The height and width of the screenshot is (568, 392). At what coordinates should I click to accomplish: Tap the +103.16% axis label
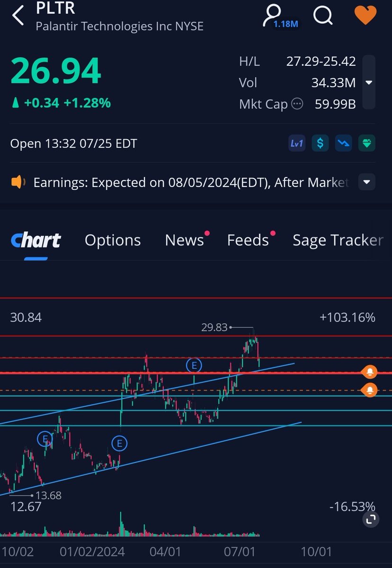[348, 317]
